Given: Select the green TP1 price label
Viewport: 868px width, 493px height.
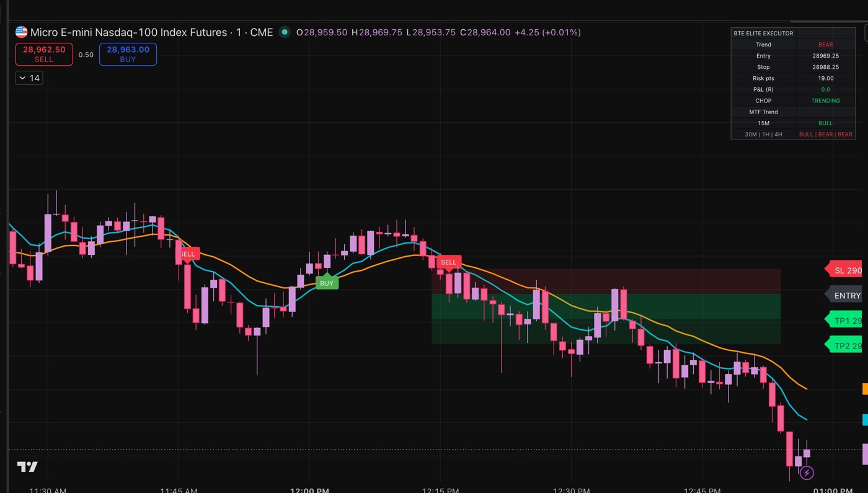Looking at the screenshot, I should click(844, 321).
